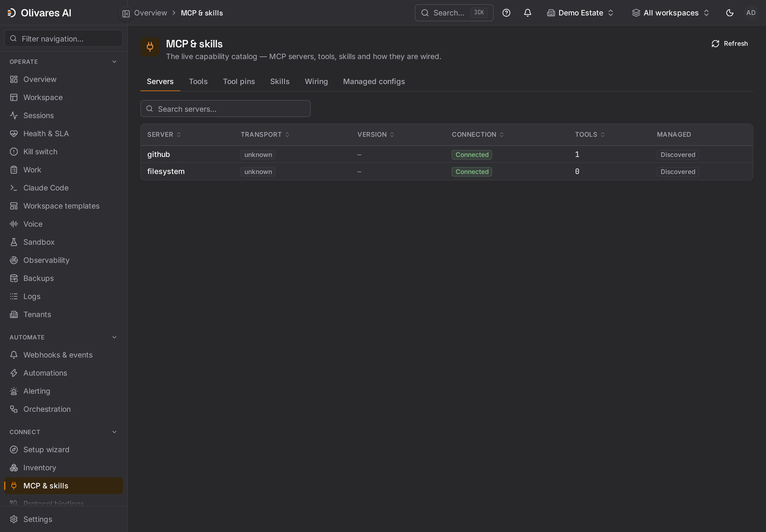This screenshot has width=766, height=532.
Task: Click the Work clipboard icon
Action: (x=14, y=170)
